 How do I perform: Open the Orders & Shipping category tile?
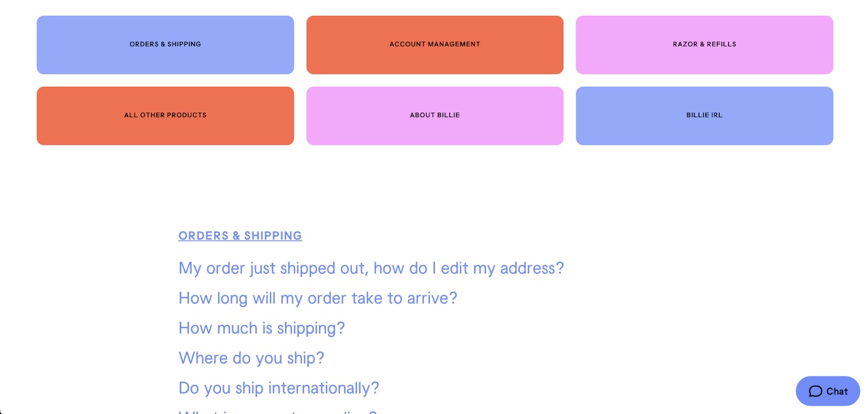(x=165, y=45)
